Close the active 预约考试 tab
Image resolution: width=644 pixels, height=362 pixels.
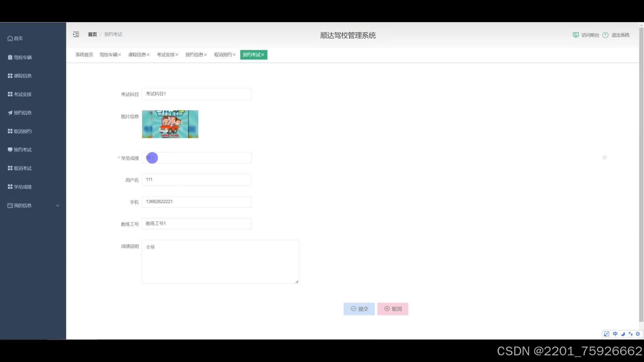click(263, 55)
